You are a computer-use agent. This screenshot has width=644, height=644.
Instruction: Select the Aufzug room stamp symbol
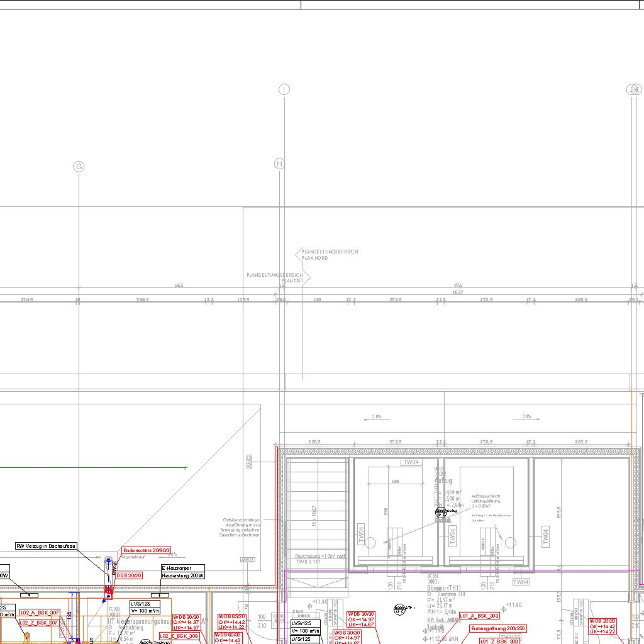pos(441,513)
